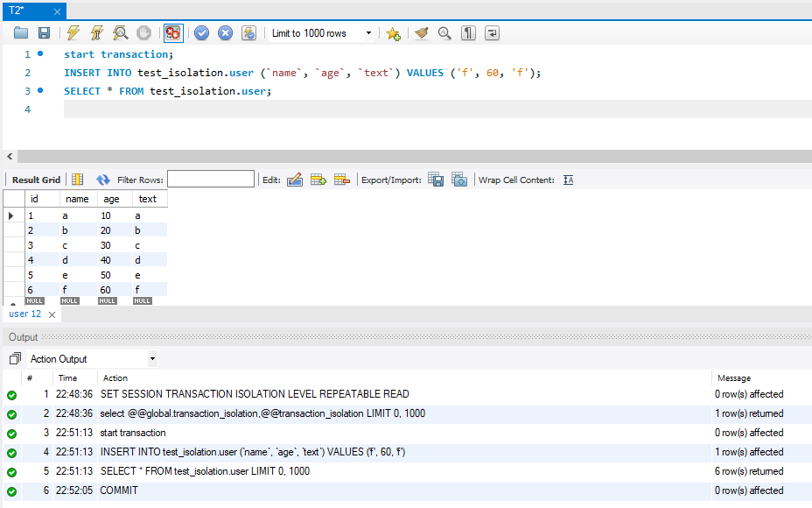This screenshot has width=812, height=508.
Task: Sort by the age column header
Action: (115, 199)
